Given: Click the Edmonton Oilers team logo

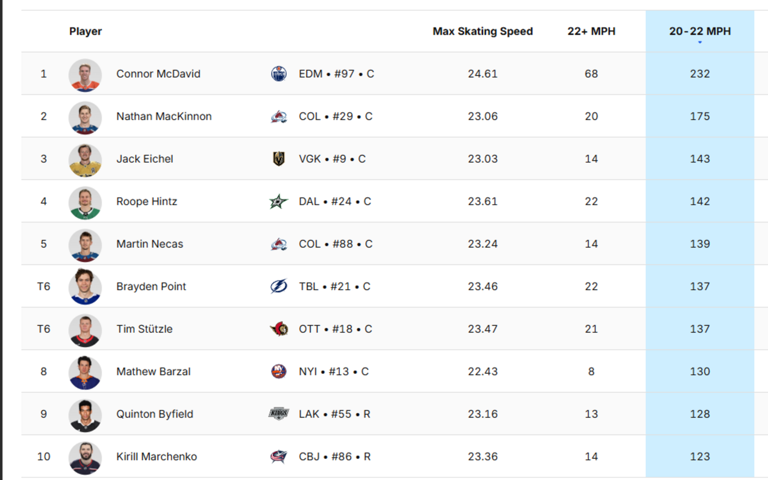Looking at the screenshot, I should (279, 74).
